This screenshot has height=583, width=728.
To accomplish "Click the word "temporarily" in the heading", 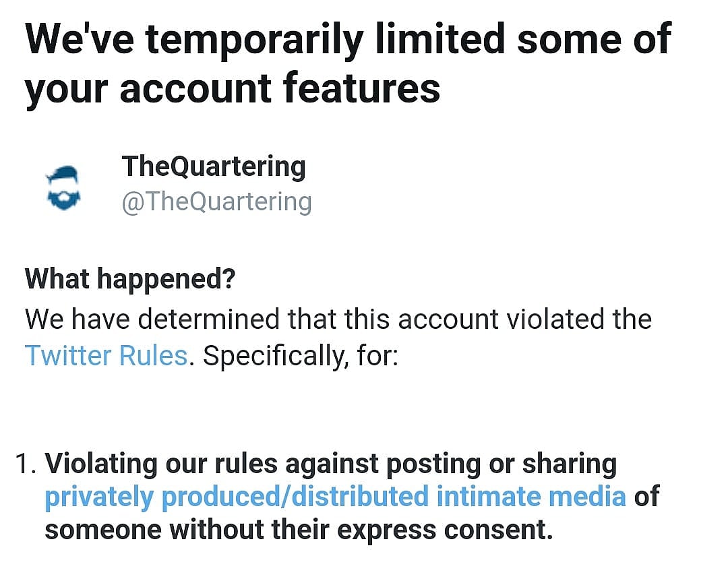I will (x=255, y=38).
